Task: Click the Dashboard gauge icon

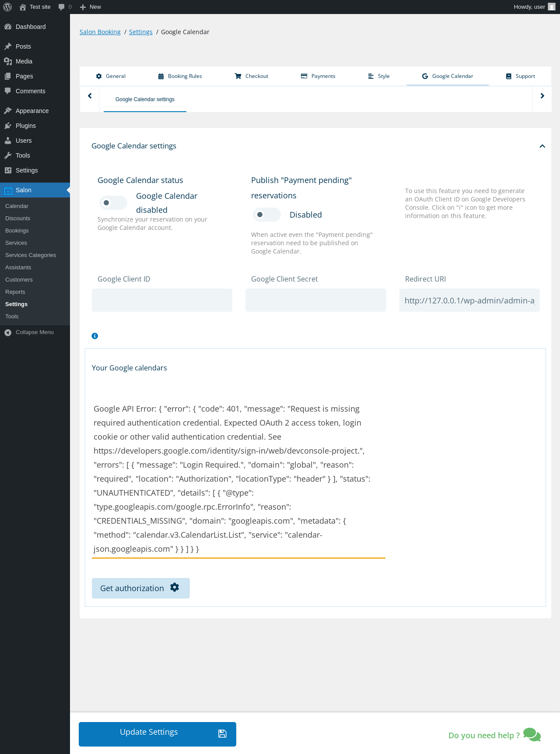Action: (8, 27)
